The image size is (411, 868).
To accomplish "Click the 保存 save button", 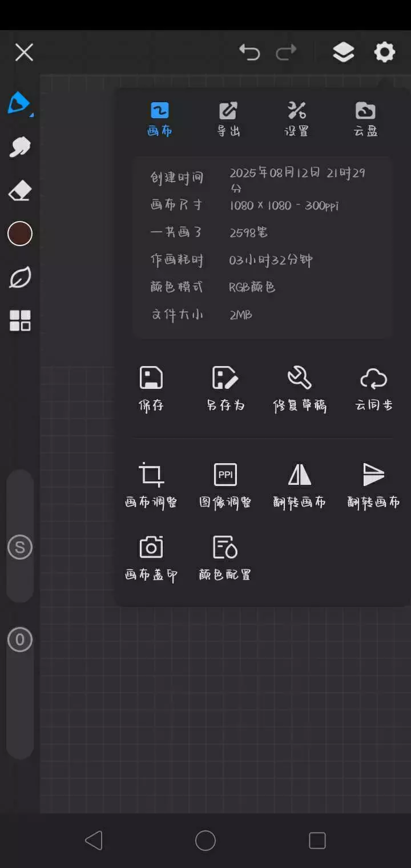I will 151,389.
